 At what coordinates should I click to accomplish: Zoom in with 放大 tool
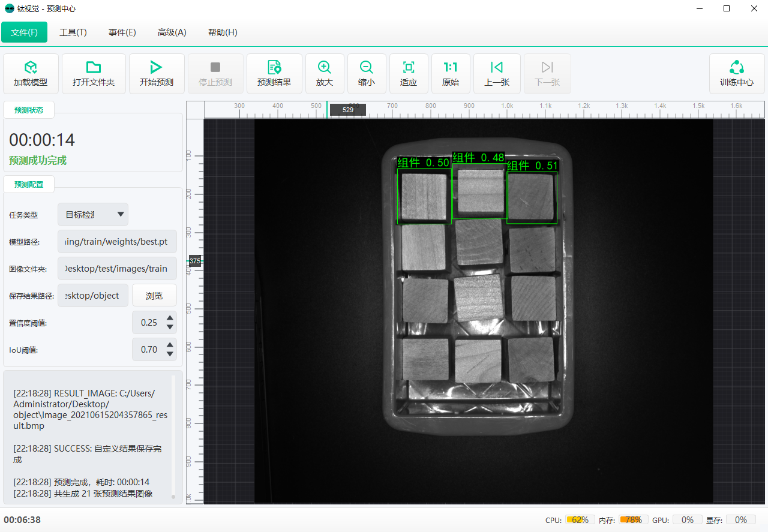325,74
